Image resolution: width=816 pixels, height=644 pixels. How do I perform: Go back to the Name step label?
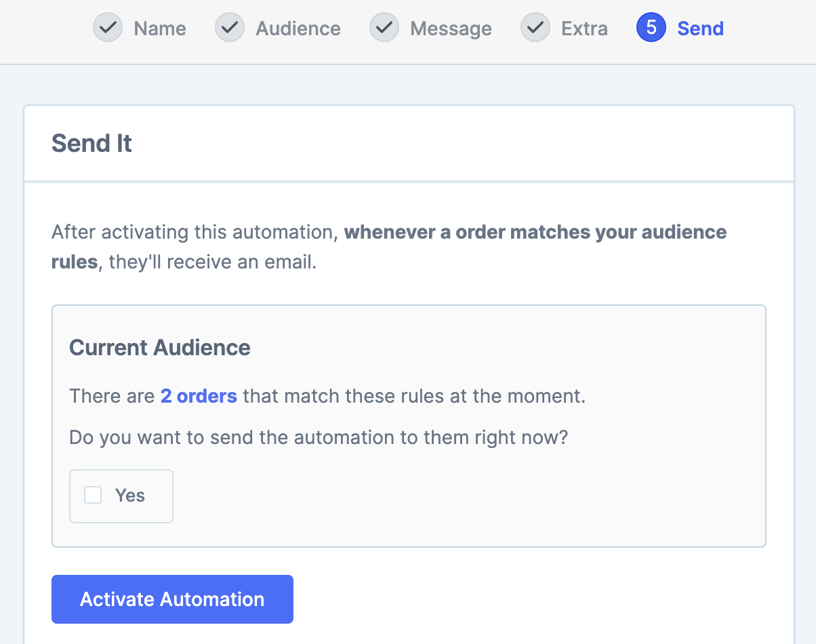(160, 28)
